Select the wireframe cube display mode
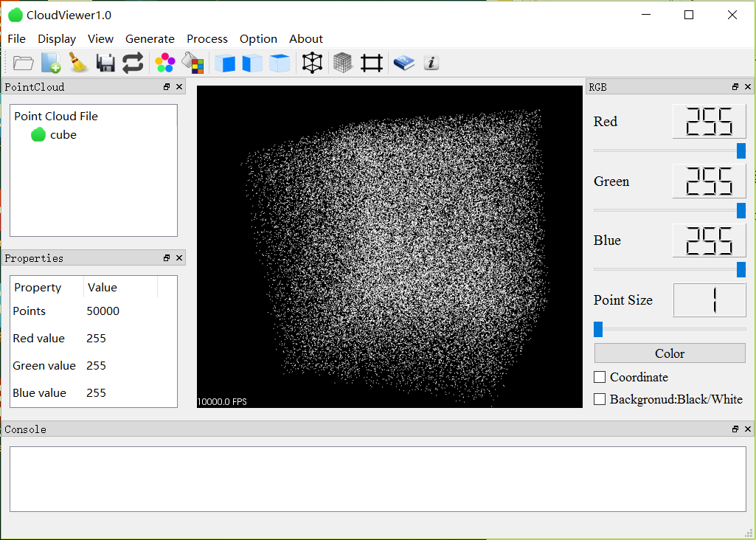 pyautogui.click(x=312, y=63)
